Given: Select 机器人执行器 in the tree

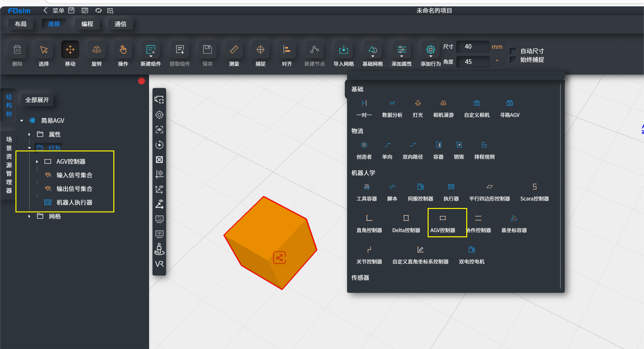Looking at the screenshot, I should click(74, 203).
